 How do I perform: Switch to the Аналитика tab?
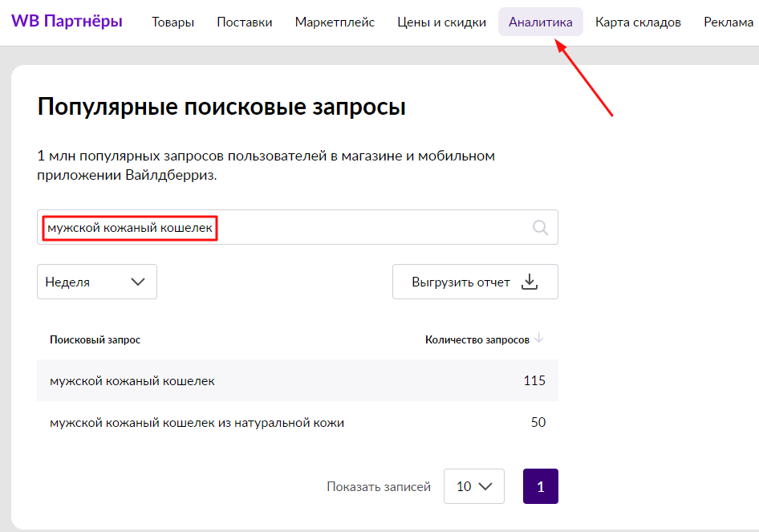coord(540,22)
